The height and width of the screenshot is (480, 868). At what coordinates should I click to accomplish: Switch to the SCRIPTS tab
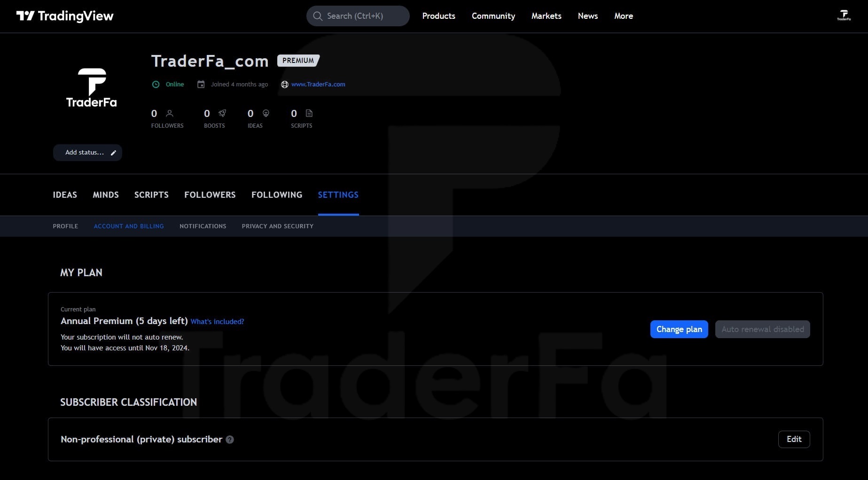click(x=151, y=195)
